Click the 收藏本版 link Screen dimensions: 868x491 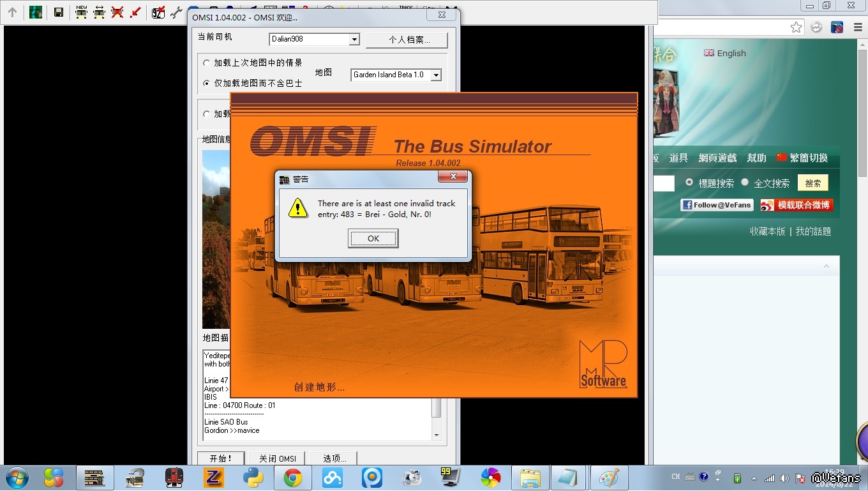768,231
